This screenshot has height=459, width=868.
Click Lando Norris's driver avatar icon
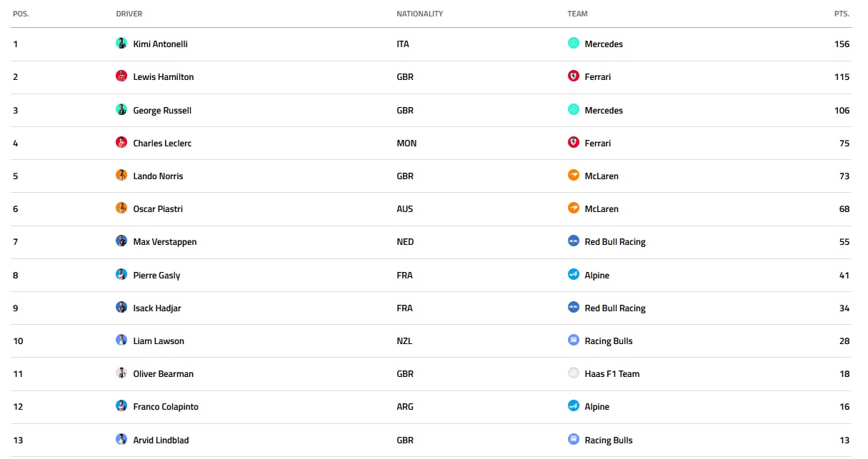coord(121,176)
